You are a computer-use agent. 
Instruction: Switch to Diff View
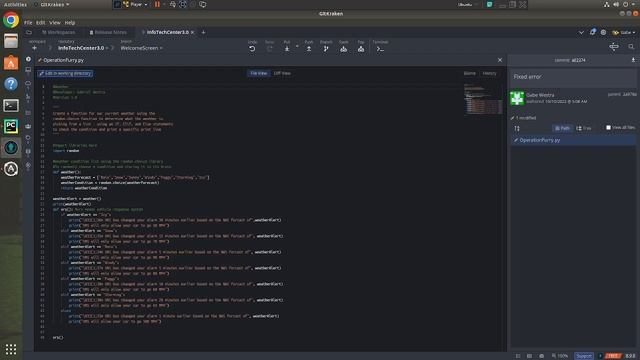282,73
